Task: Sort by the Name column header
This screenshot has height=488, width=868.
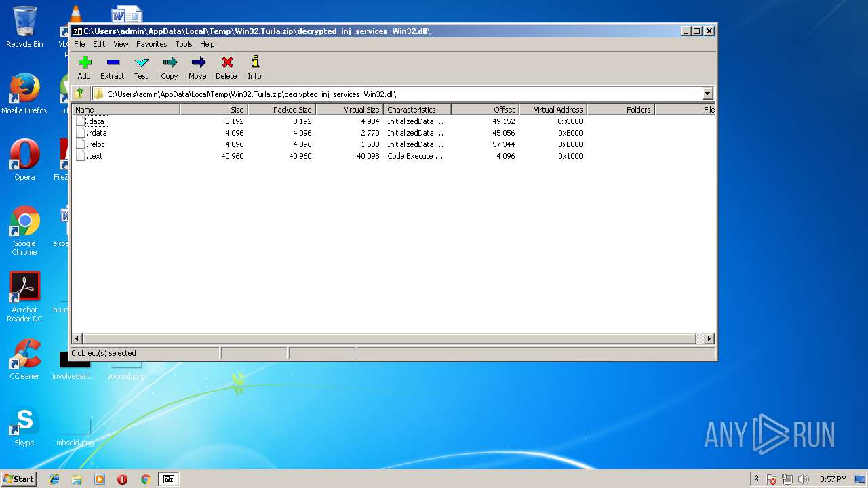Action: (125, 109)
